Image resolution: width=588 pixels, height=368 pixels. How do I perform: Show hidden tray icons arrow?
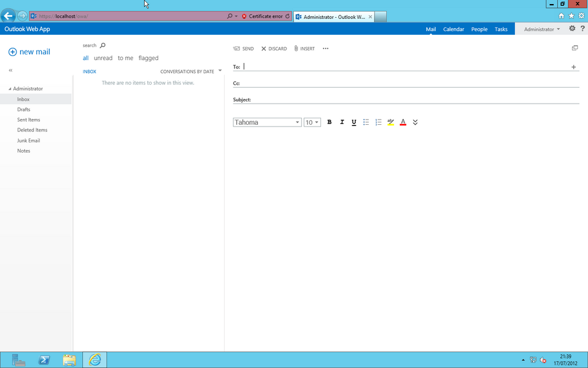click(x=523, y=360)
